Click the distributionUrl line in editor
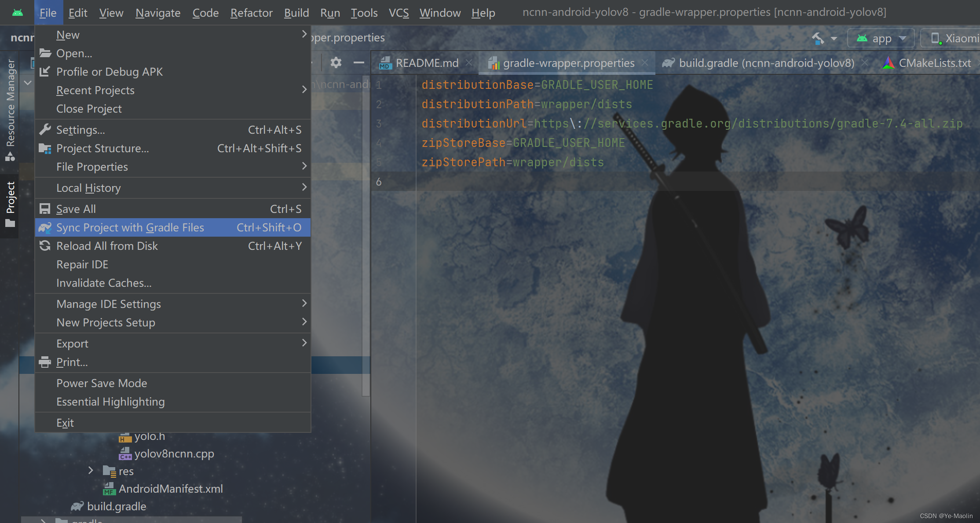This screenshot has width=980, height=523. pyautogui.click(x=692, y=124)
